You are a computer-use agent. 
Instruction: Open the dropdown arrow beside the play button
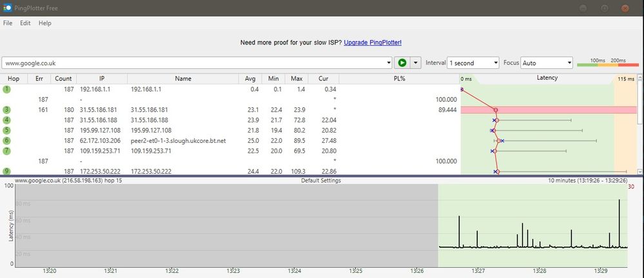coord(415,63)
